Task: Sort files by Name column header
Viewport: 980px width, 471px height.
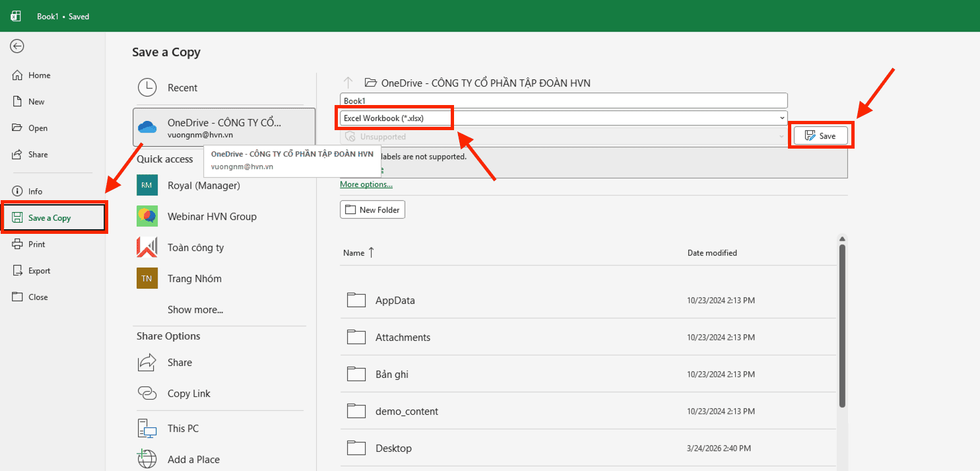Action: click(x=354, y=253)
